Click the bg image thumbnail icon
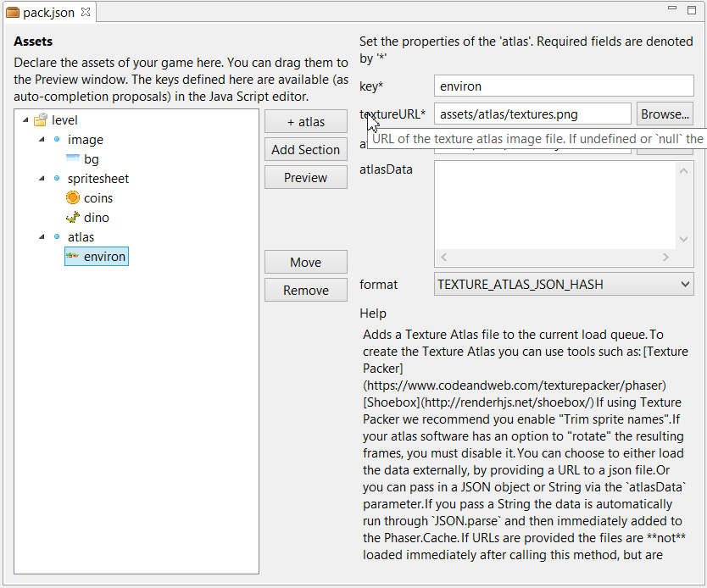Image resolution: width=707 pixels, height=588 pixels. tap(73, 158)
